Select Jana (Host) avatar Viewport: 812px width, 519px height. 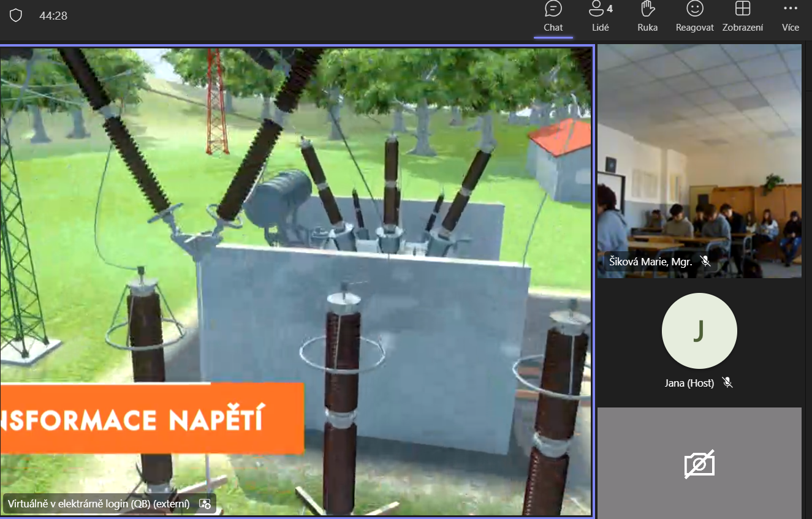699,330
